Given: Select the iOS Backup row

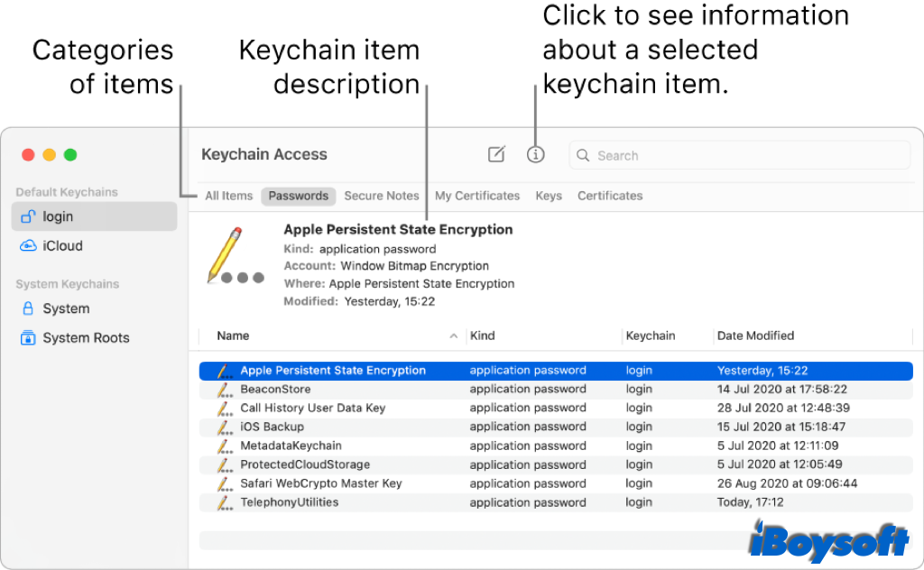Looking at the screenshot, I should coord(556,427).
